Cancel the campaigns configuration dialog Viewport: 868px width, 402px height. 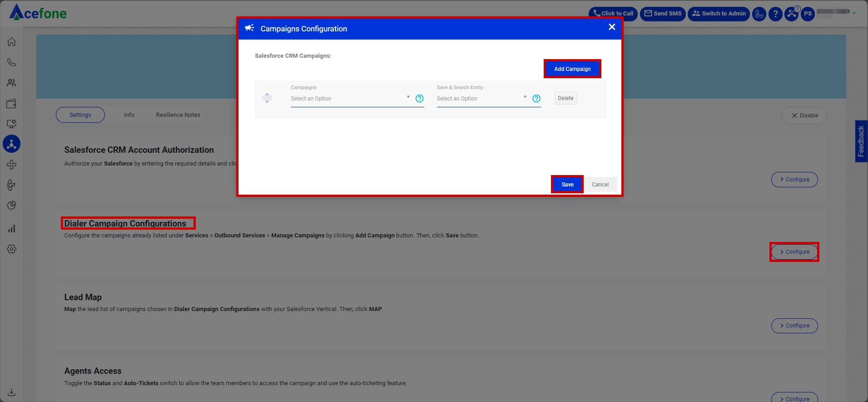click(x=600, y=184)
